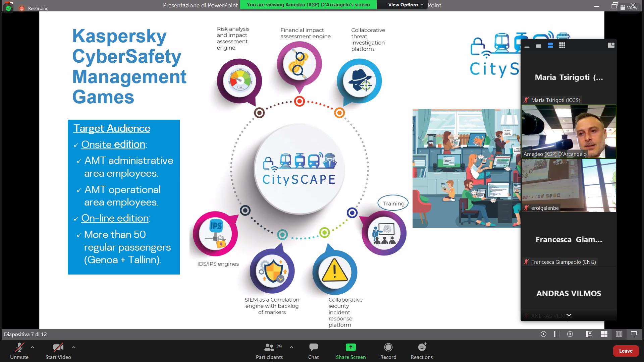Go to previous slide in status bar
The width and height of the screenshot is (644, 362).
tap(543, 334)
